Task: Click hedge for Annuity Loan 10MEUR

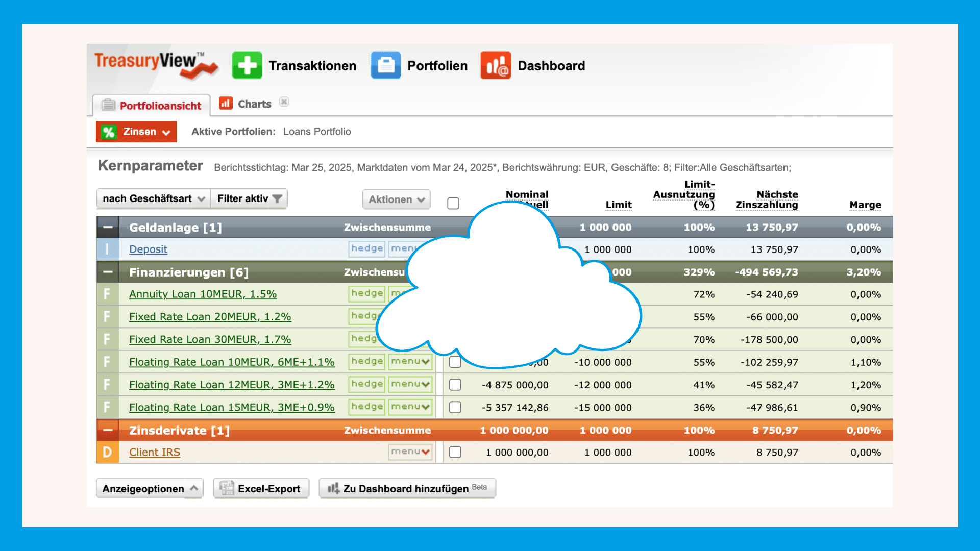Action: point(366,293)
